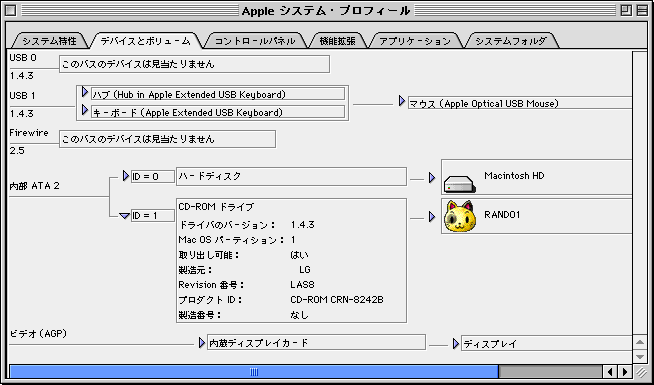Expand the ディスプレイ entry
Viewport: 654px width, 385px height.
[x=455, y=344]
